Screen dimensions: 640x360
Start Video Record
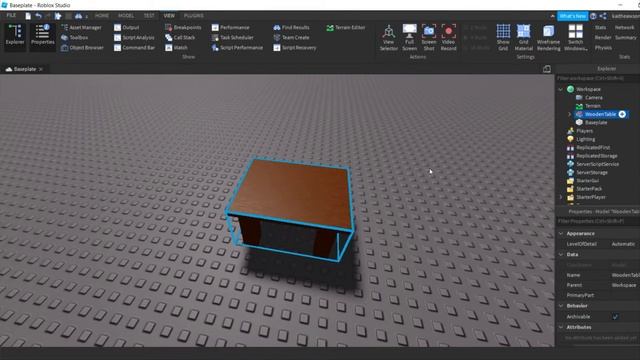pos(448,38)
